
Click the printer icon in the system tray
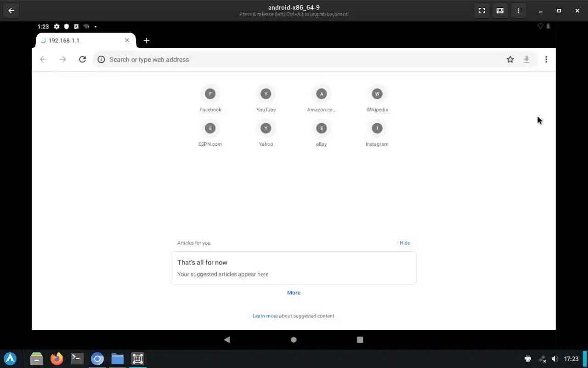(528, 359)
